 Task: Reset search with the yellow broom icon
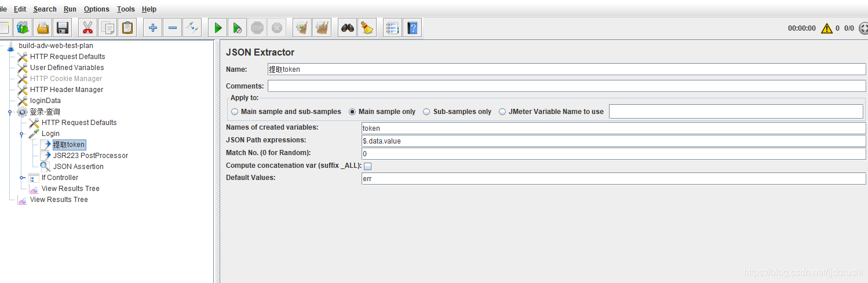pos(367,27)
